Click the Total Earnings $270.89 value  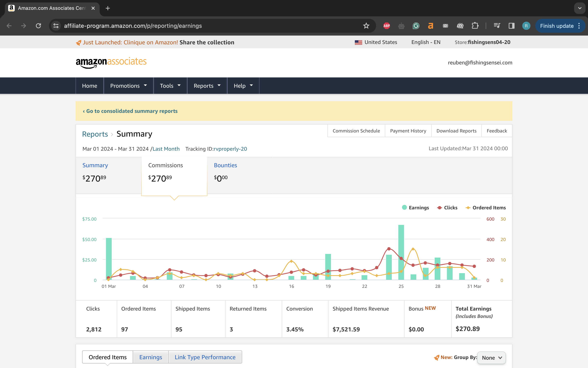click(468, 329)
